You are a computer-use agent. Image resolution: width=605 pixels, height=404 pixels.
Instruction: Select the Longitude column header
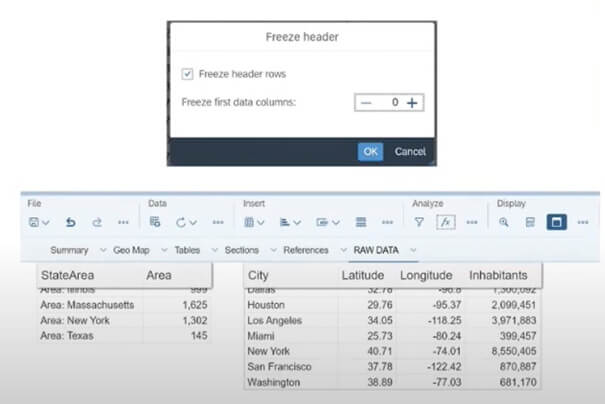426,276
